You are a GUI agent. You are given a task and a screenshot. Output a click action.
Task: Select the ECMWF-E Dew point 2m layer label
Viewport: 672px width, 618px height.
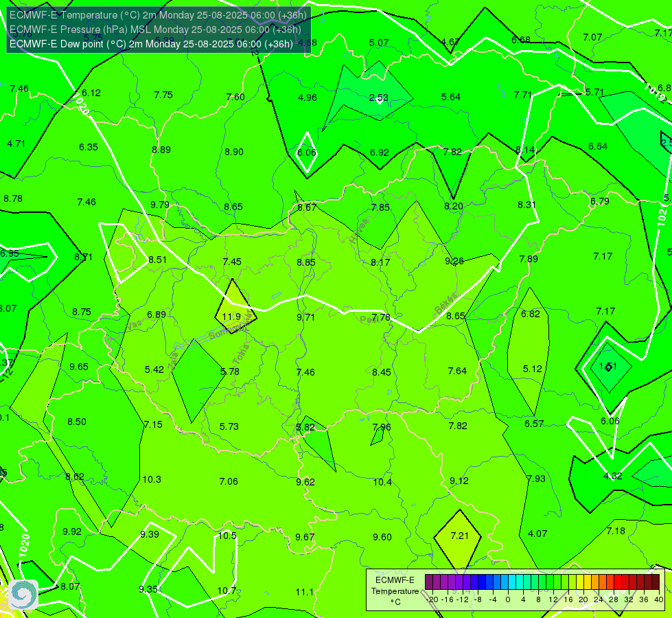[x=151, y=44]
